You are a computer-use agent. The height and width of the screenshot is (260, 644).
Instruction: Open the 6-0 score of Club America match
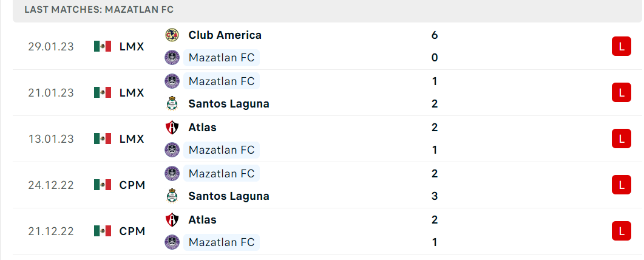pos(435,46)
